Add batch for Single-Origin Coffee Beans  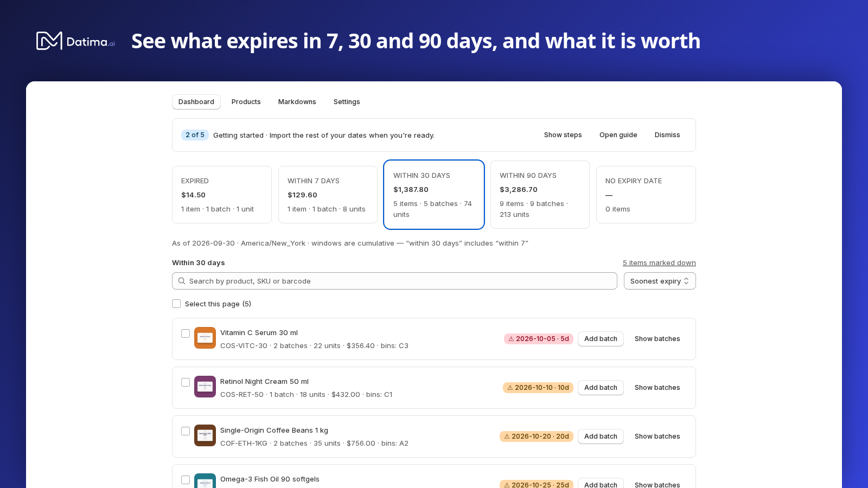click(601, 436)
